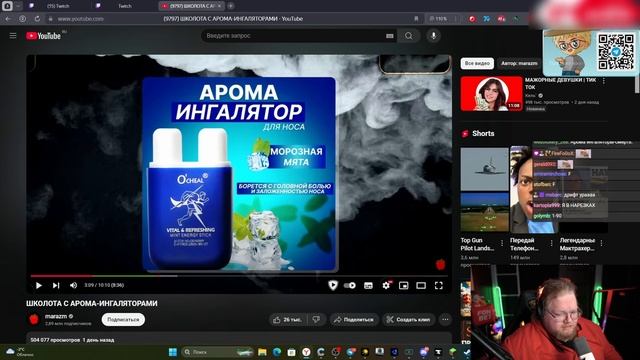Like the video (26 тыс.)

288,320
